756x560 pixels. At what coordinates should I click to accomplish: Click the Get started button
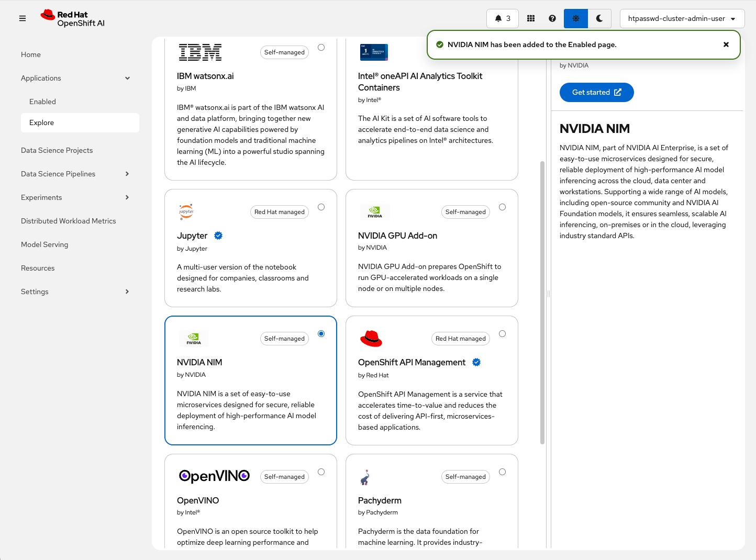pyautogui.click(x=596, y=92)
